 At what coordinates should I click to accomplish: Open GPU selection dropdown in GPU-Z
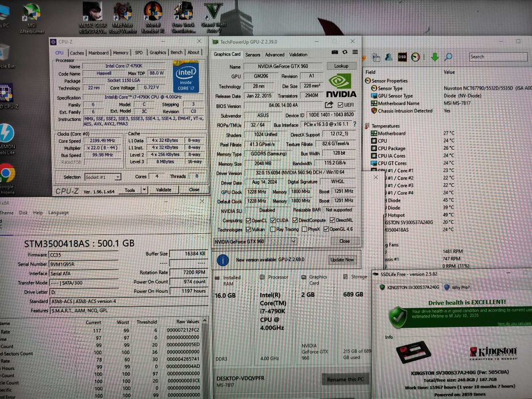(x=255, y=241)
